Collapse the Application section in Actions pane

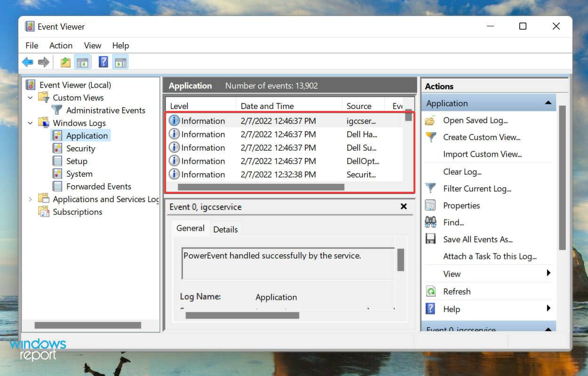coord(548,102)
